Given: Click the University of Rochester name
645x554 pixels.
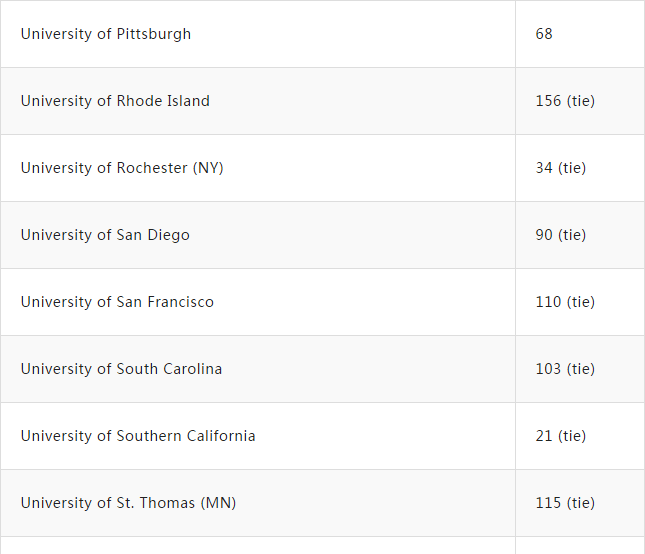Looking at the screenshot, I should coord(104,168).
